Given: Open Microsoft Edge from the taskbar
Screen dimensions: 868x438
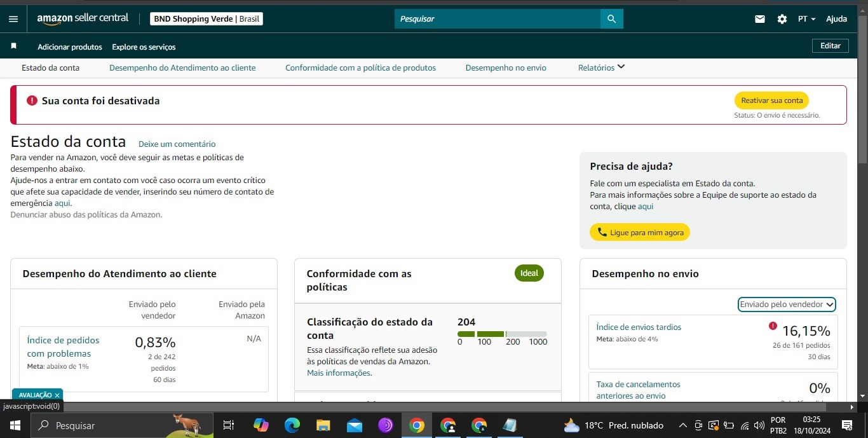Looking at the screenshot, I should 292,425.
